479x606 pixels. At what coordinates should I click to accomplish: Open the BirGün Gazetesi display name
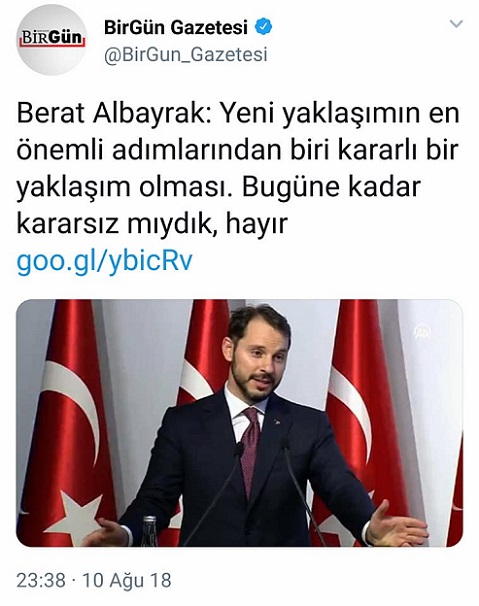pyautogui.click(x=176, y=27)
